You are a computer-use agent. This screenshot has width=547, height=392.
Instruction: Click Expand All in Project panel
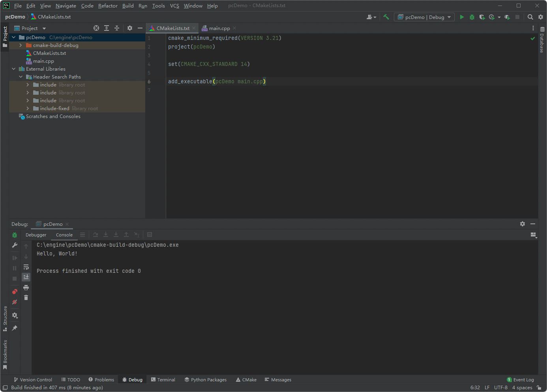(x=107, y=28)
